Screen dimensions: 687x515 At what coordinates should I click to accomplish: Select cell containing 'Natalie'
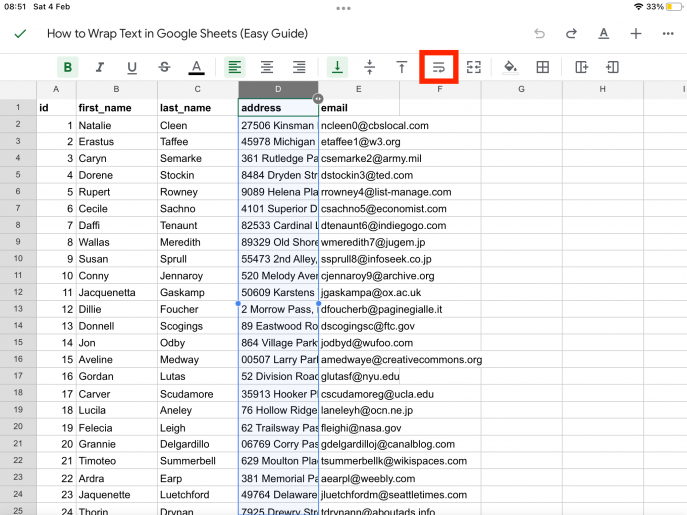(117, 125)
